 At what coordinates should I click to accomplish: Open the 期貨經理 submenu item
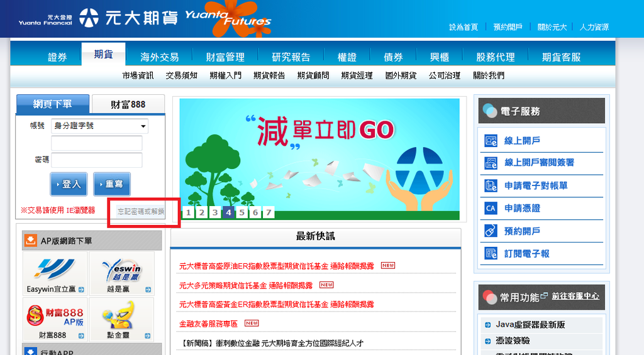[x=357, y=75]
